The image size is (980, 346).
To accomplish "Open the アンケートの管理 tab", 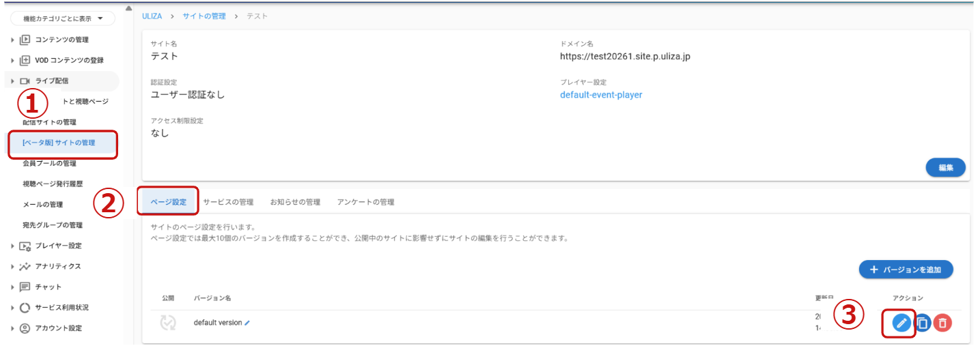I will [x=365, y=202].
